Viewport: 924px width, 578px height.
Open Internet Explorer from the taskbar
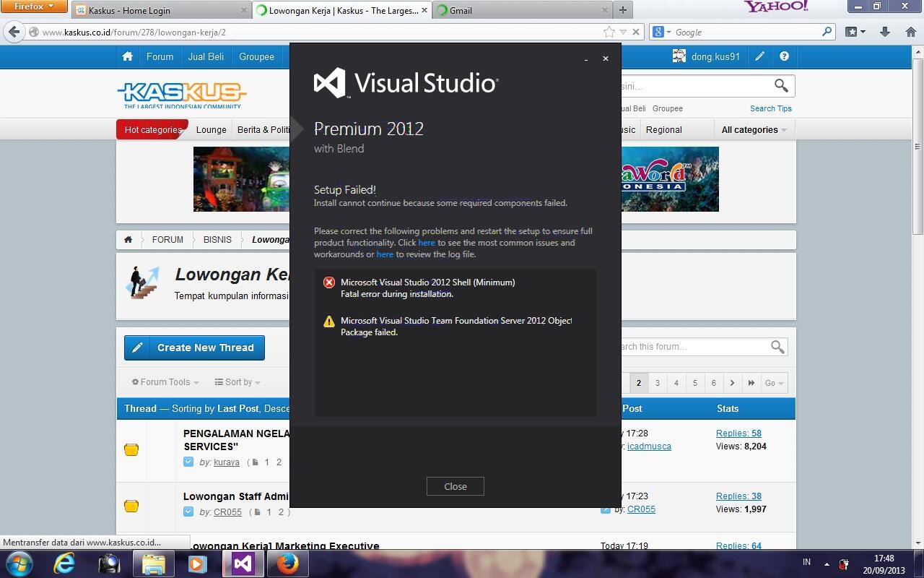tap(64, 563)
